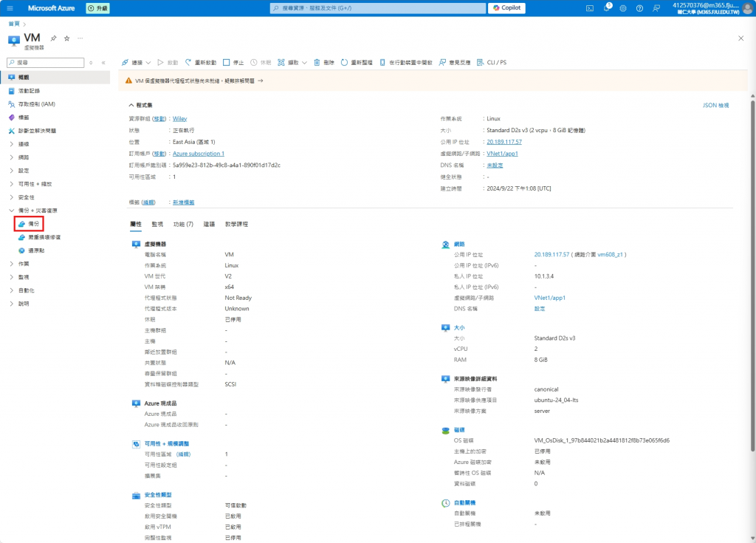756x543 pixels.
Task: Open the help question mark icon
Action: [639, 8]
